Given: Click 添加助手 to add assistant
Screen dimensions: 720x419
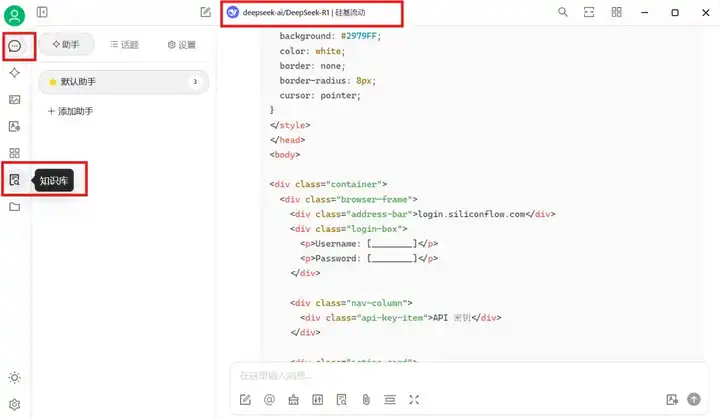Looking at the screenshot, I should 71,111.
